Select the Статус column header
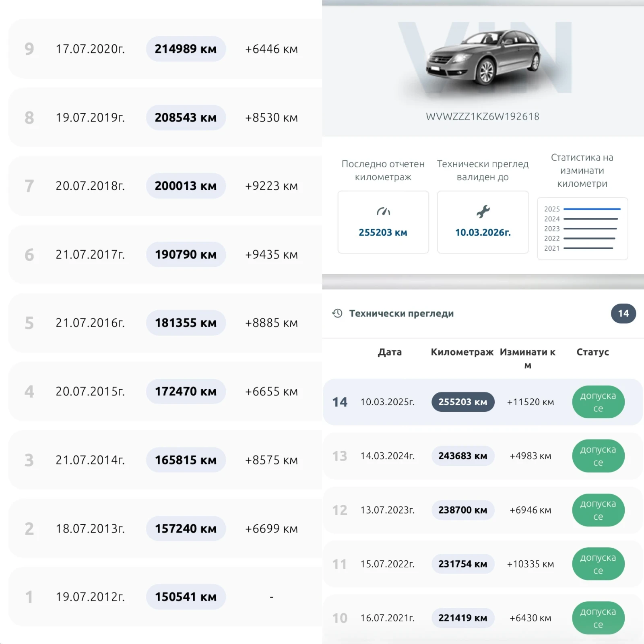Viewport: 644px width, 644px height. (x=592, y=352)
